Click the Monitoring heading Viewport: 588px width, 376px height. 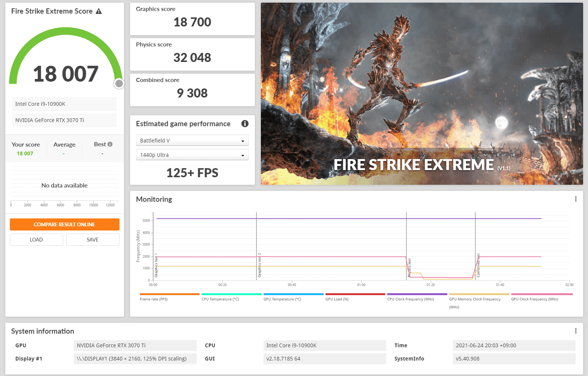click(154, 199)
